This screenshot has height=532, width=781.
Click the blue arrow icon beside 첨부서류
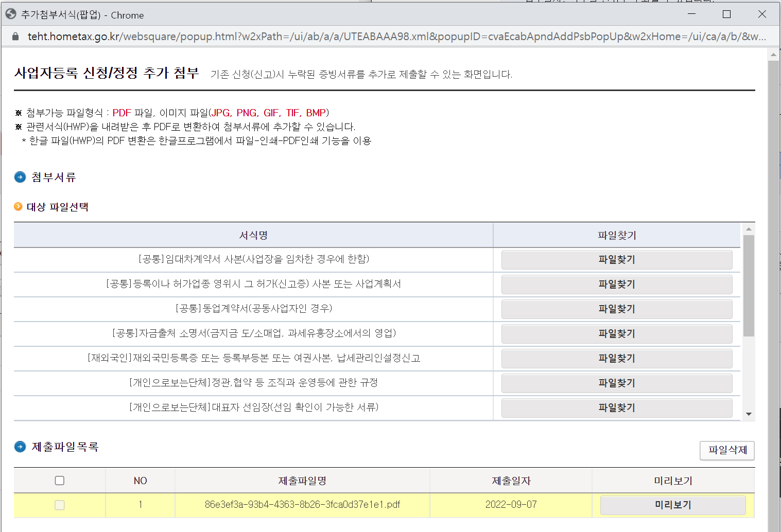click(x=20, y=178)
